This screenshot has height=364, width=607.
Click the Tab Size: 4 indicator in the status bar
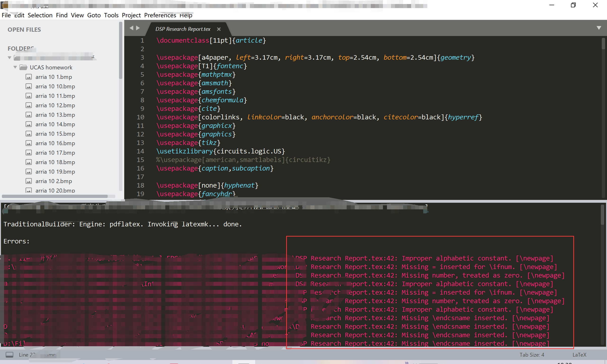click(532, 355)
